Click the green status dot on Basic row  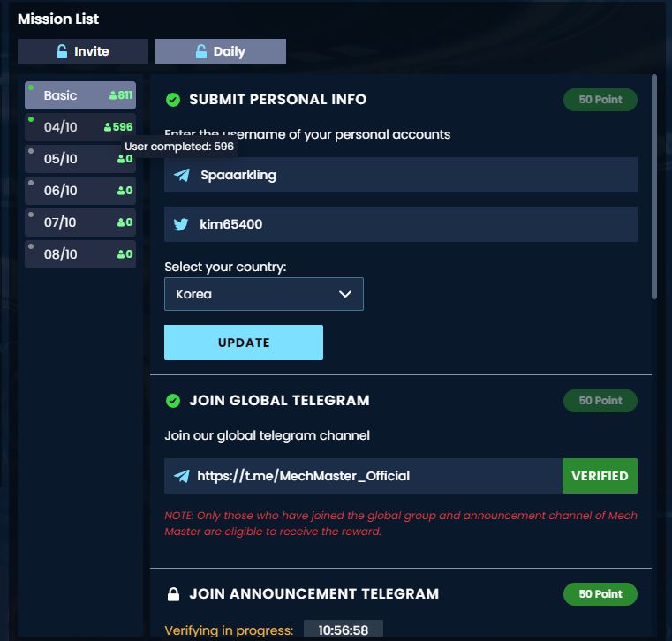point(31,87)
